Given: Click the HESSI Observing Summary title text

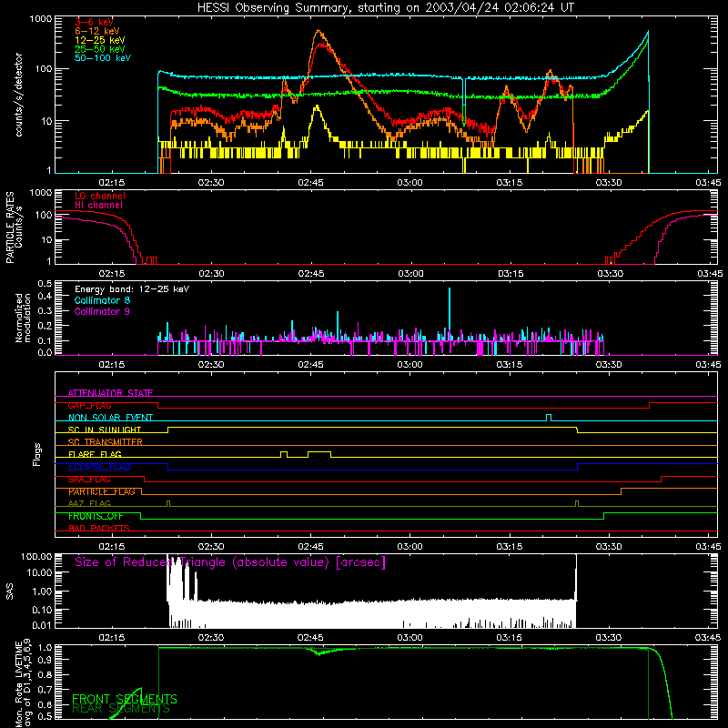Looking at the screenshot, I should coord(385,8).
